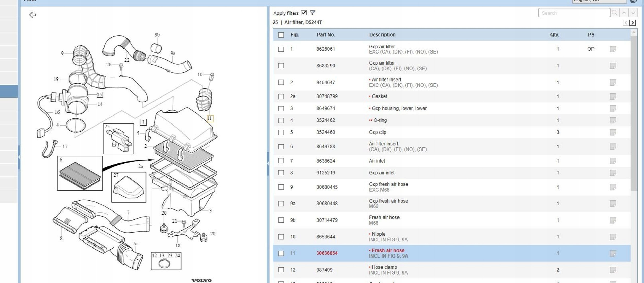Image resolution: width=644 pixels, height=283 pixels.
Task: Tick the select-all checkbox in header
Action: [281, 35]
